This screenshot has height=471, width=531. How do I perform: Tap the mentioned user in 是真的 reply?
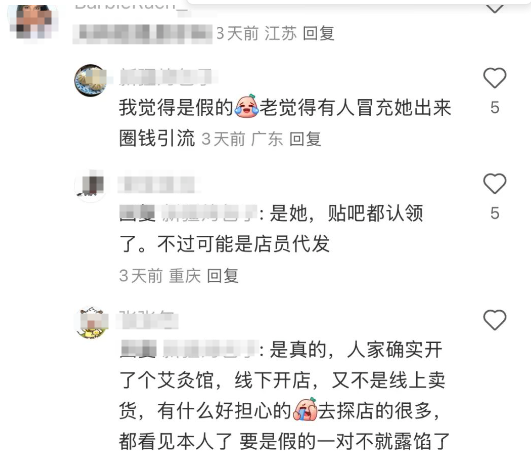(209, 349)
